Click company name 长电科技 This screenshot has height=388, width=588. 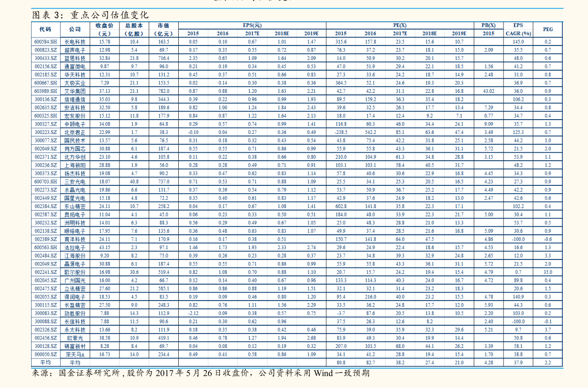point(75,42)
